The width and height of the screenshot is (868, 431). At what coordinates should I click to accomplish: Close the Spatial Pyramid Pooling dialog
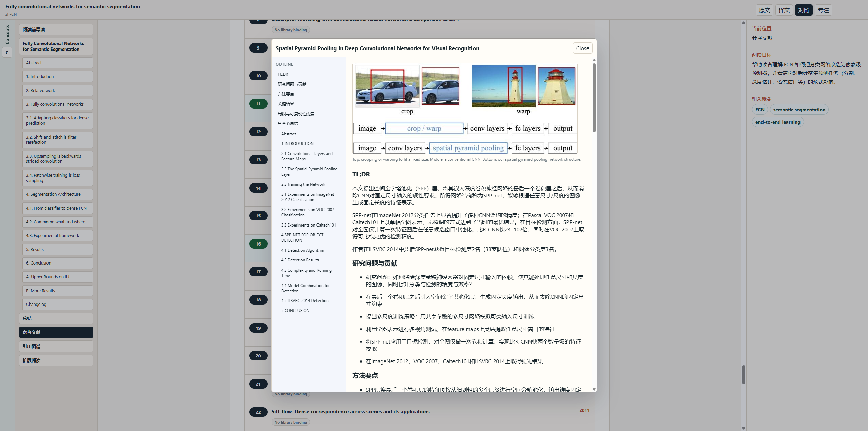(582, 48)
